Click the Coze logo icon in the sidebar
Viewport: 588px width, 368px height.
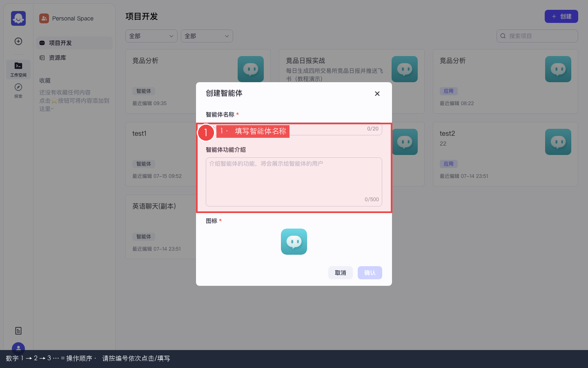(x=18, y=18)
